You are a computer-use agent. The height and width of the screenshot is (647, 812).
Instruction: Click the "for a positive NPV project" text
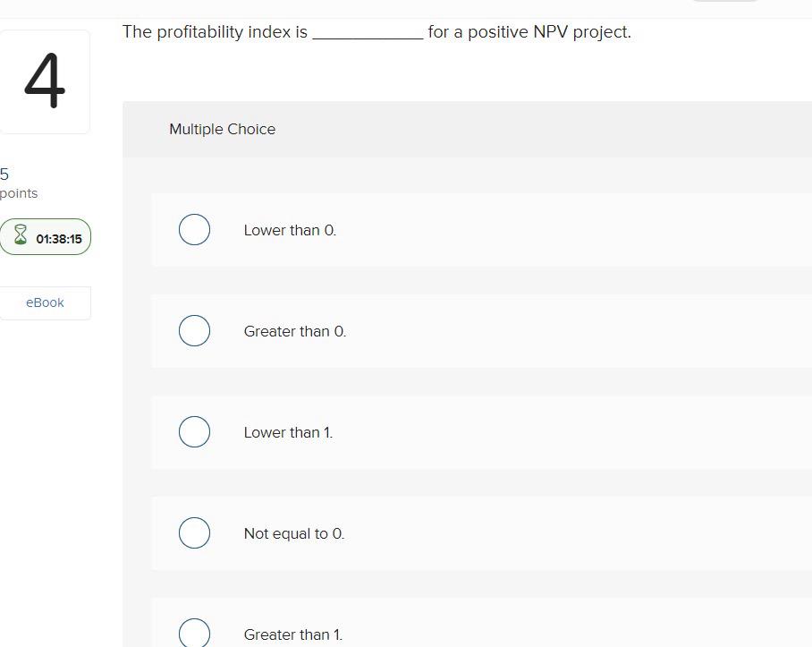pos(528,31)
